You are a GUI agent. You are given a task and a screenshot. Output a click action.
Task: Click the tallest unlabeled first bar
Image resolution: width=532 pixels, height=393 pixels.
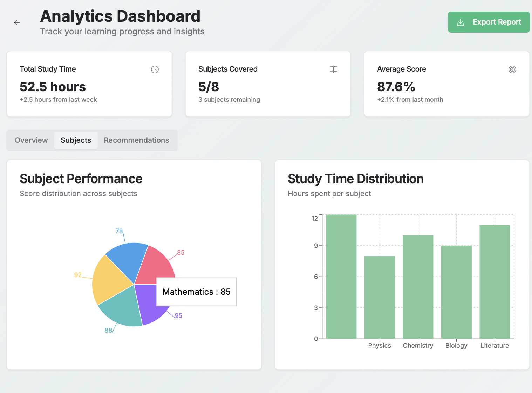click(341, 277)
